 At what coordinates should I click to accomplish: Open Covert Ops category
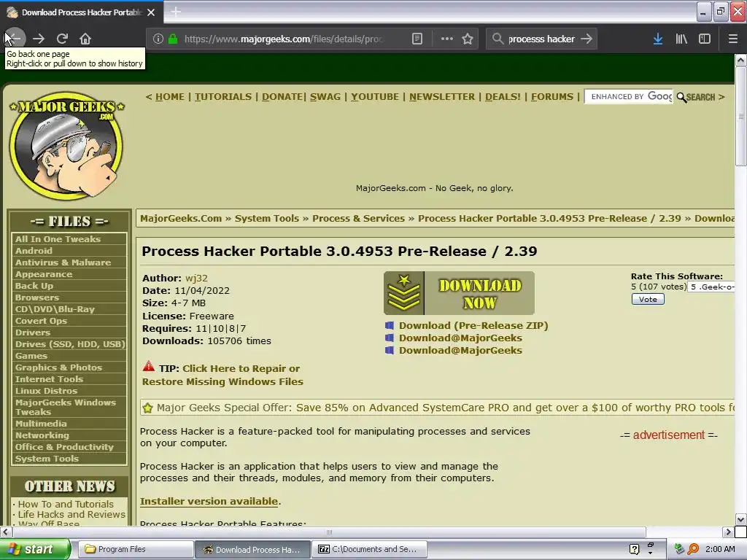pos(41,321)
